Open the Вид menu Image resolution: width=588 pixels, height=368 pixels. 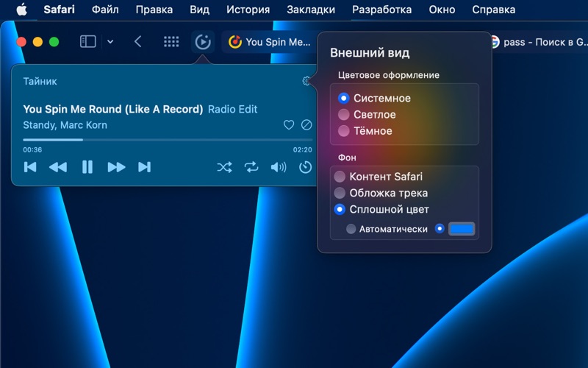(x=199, y=10)
